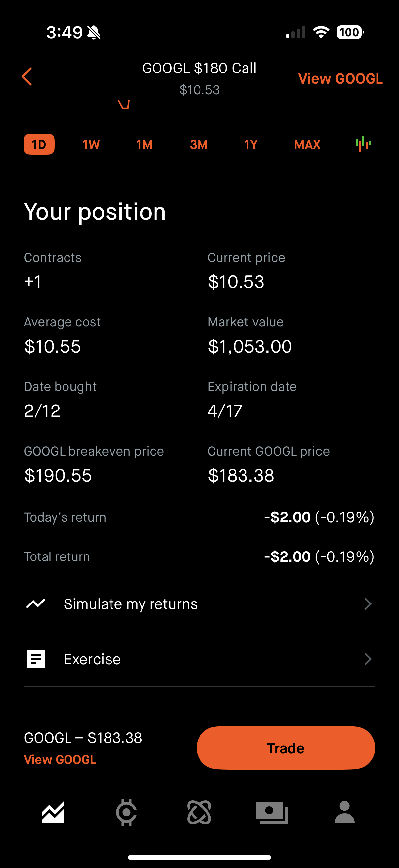Choose the 3M chart range
This screenshot has width=399, height=868.
click(x=198, y=145)
